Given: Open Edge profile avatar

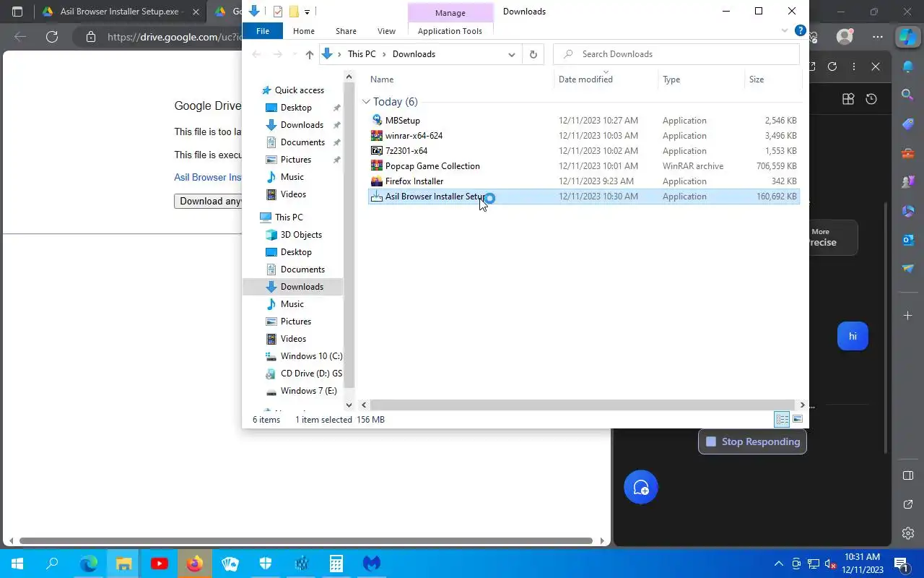Looking at the screenshot, I should pos(845,37).
